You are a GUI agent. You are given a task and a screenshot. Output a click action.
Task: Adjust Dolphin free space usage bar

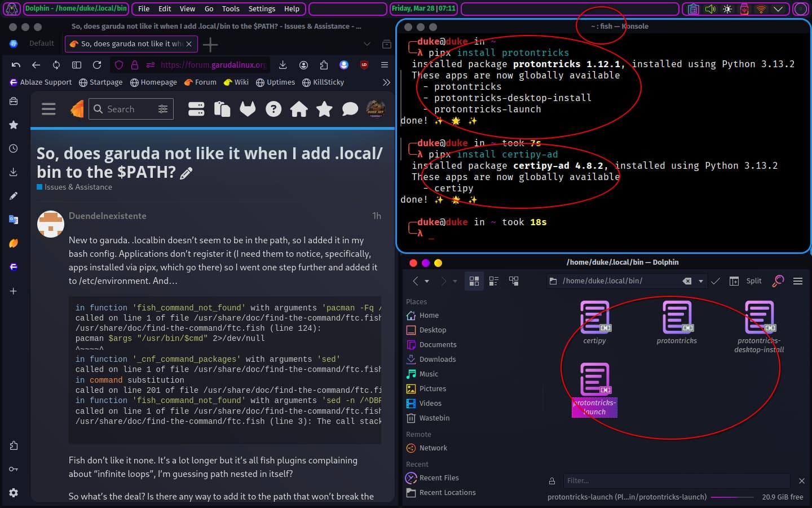point(732,497)
